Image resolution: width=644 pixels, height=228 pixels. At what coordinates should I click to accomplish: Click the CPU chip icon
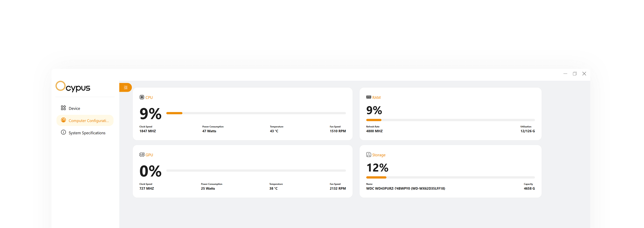coord(142,97)
